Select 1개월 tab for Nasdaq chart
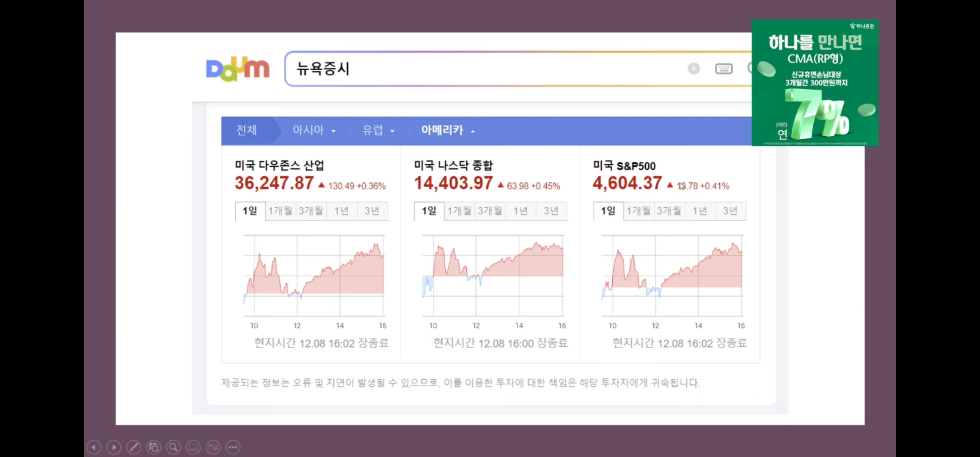 pyautogui.click(x=460, y=211)
